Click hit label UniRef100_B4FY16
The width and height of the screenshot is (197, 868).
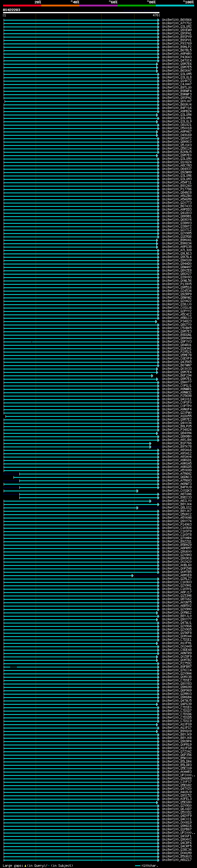[x=177, y=108]
